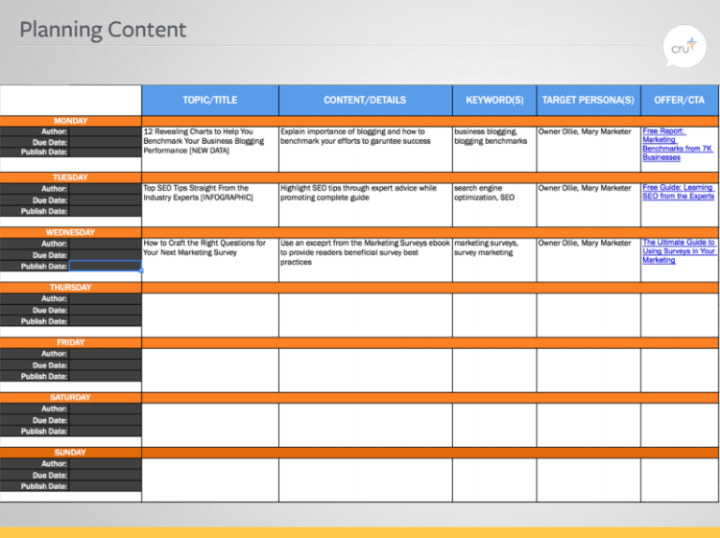Click Thursday's empty Topic/Title cell
This screenshot has width=720, height=538.
[210, 315]
